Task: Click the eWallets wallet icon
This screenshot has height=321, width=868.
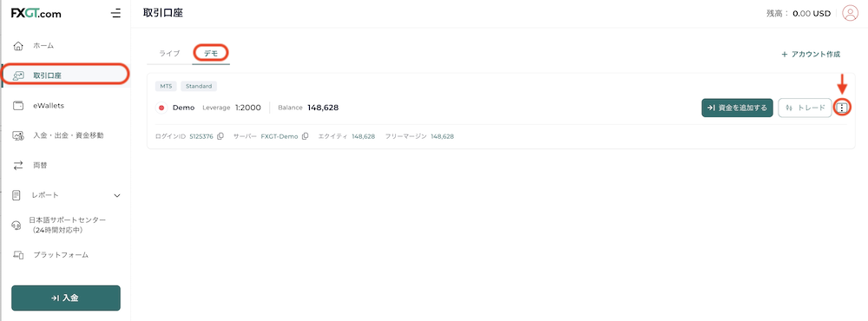Action: coord(18,105)
